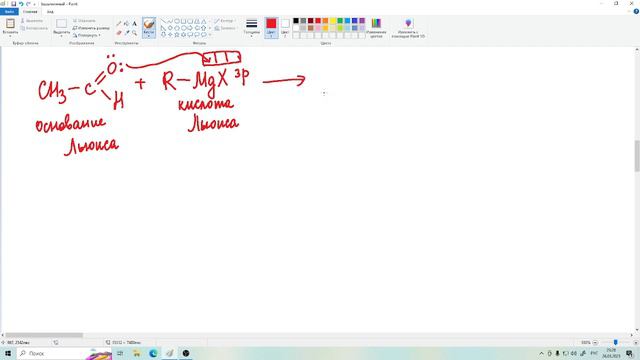This screenshot has width=640, height=360.
Task: Open the Paint help icon
Action: [636, 11]
